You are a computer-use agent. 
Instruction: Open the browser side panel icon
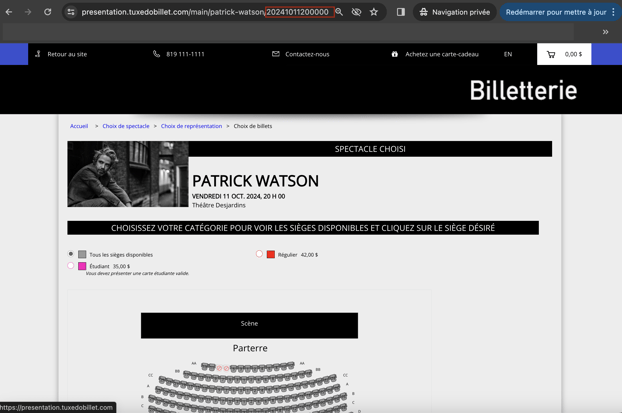[401, 12]
